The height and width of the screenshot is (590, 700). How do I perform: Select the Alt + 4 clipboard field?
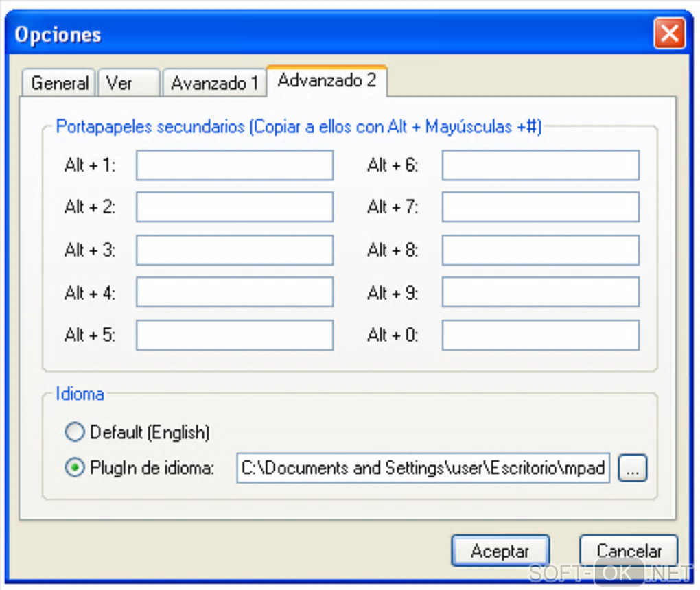pos(234,293)
